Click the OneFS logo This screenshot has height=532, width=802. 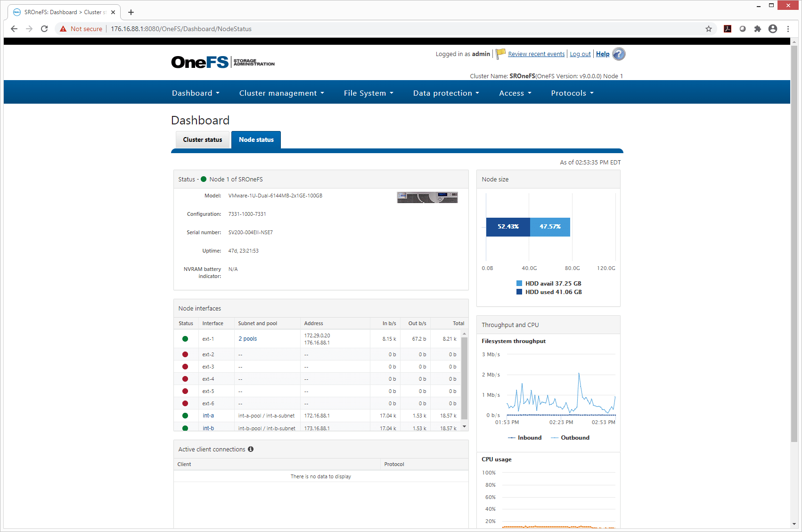[x=223, y=62]
